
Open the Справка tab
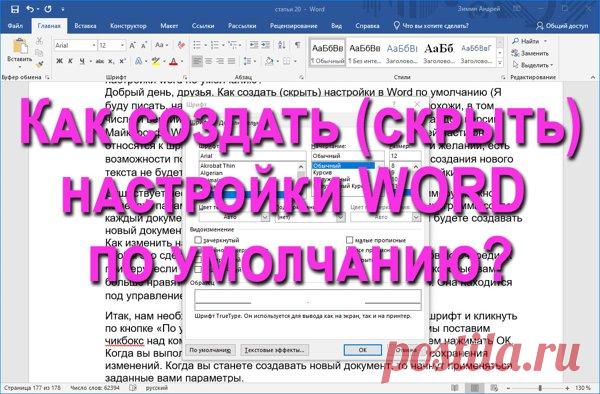367,26
